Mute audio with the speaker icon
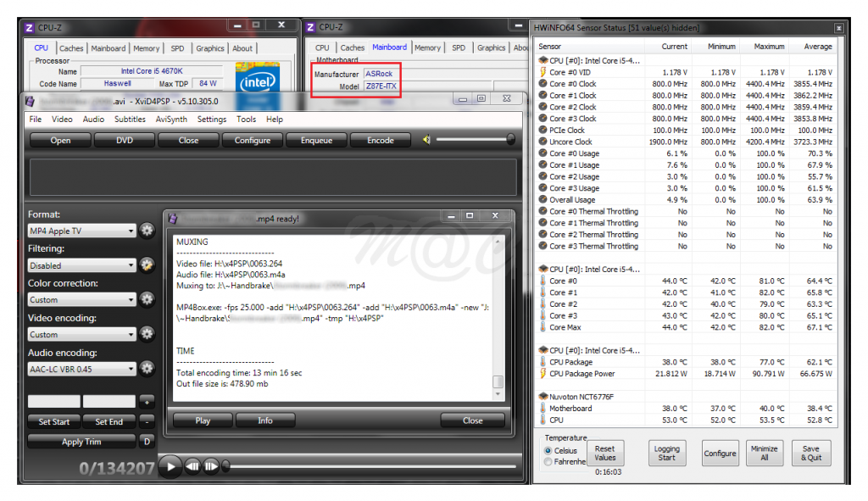 (427, 140)
